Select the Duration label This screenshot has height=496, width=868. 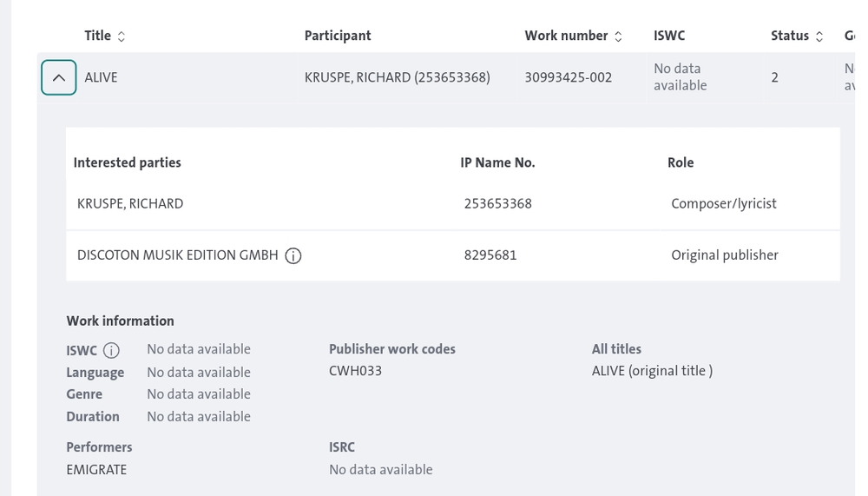[x=93, y=417]
